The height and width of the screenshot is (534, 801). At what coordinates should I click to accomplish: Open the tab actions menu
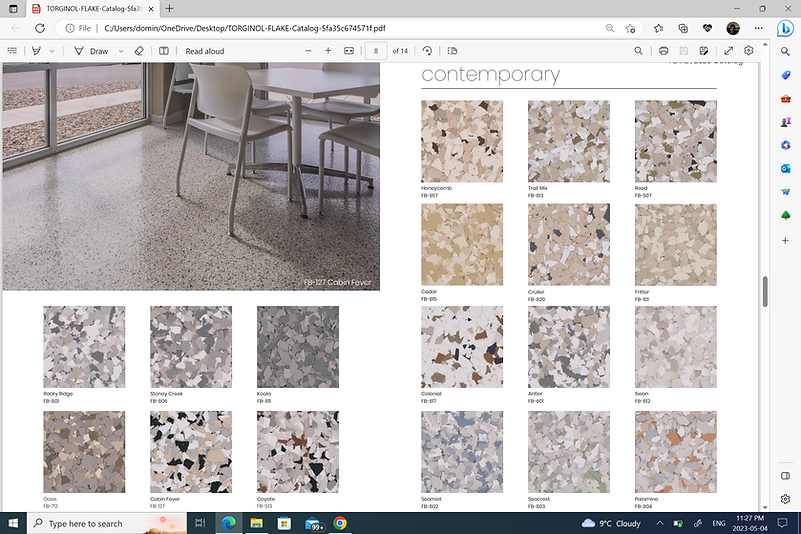13,9
